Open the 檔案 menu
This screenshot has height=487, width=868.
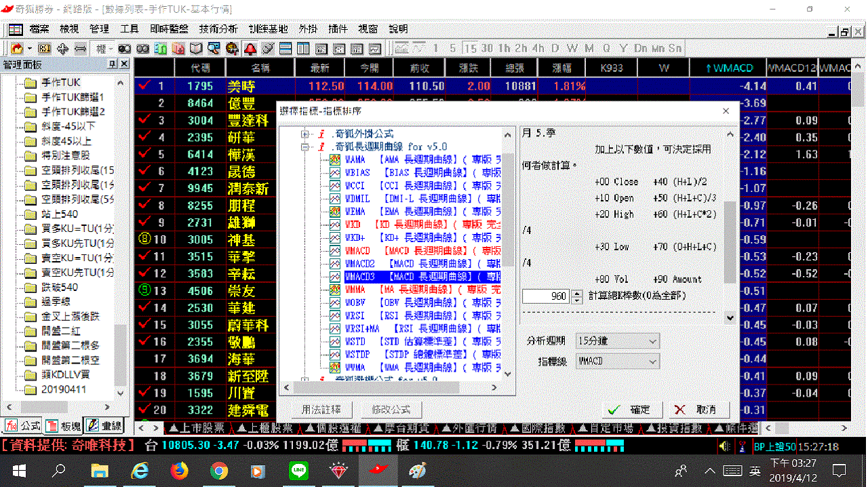pos(39,29)
